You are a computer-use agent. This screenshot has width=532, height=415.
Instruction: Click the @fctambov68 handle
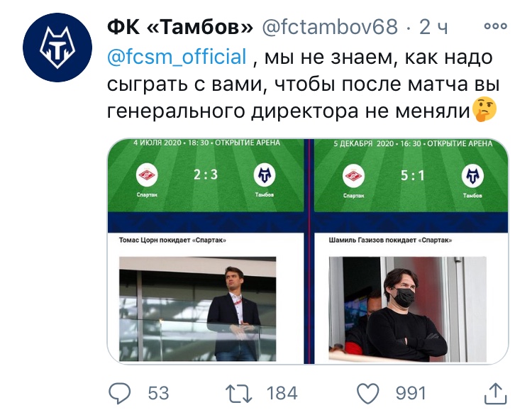tap(330, 28)
